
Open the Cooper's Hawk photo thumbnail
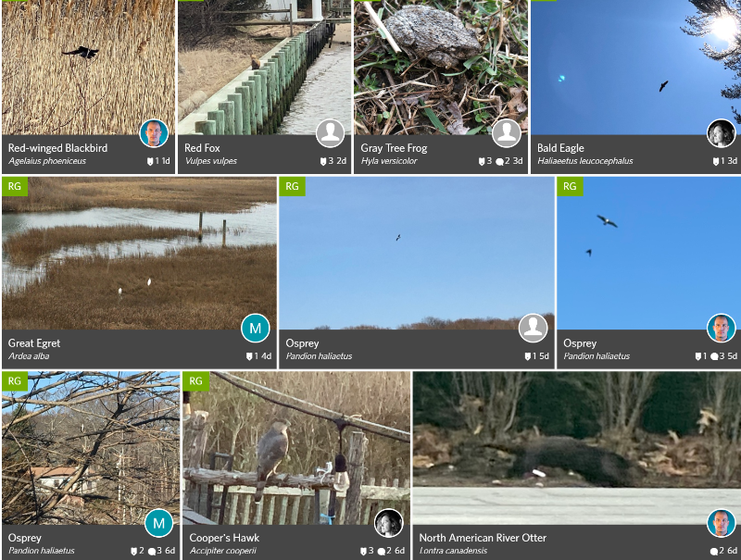coord(296,448)
